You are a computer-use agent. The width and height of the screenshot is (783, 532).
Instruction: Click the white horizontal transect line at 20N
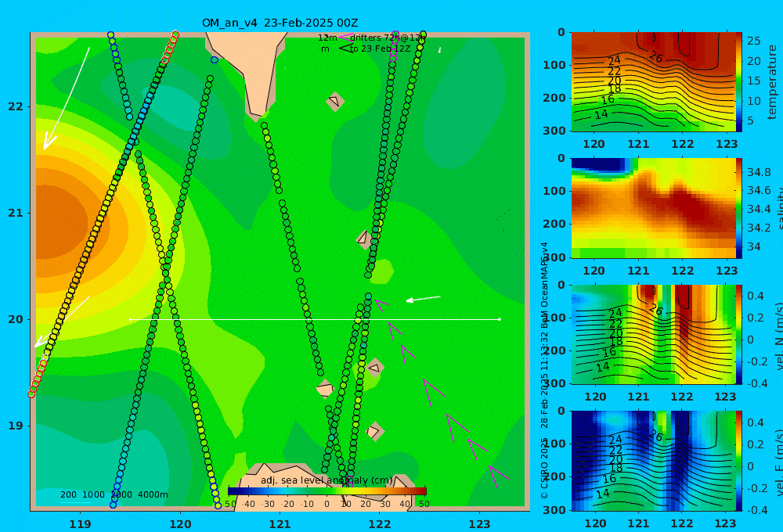[x=315, y=319]
